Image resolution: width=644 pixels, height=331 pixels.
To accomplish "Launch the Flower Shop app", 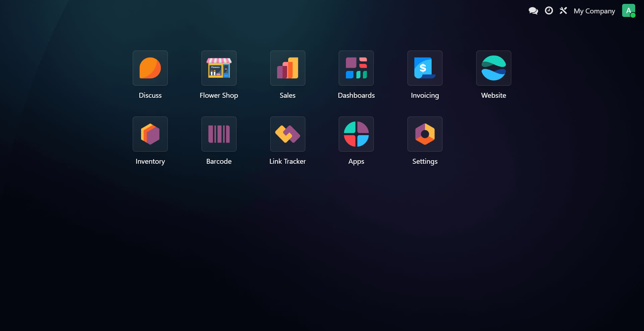I will 219,68.
